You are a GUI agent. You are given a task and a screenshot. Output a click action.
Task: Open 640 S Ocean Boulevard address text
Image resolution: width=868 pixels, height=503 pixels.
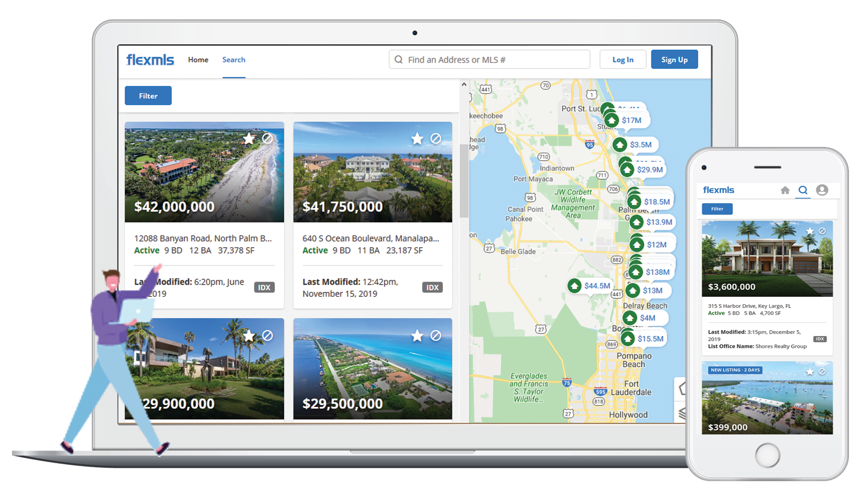pyautogui.click(x=371, y=238)
